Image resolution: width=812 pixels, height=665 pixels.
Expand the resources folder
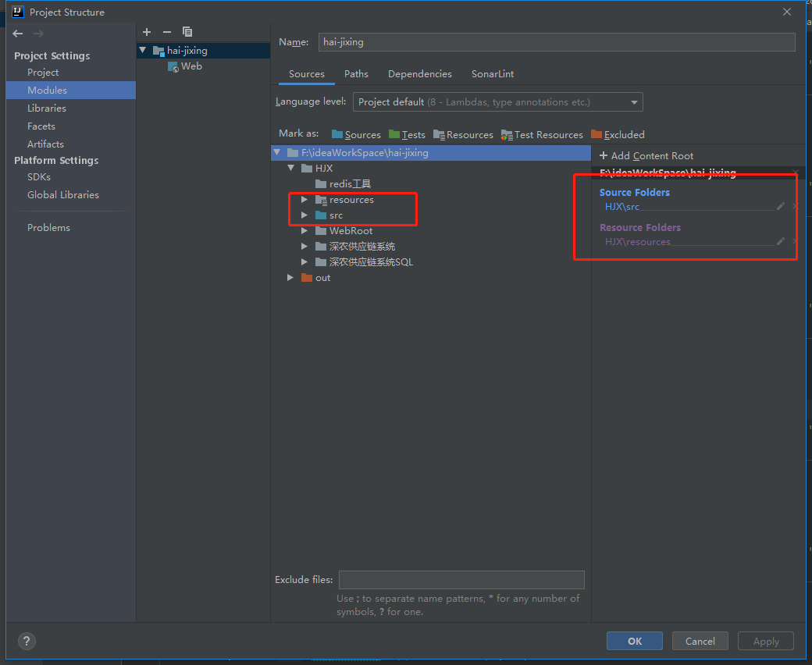click(304, 200)
